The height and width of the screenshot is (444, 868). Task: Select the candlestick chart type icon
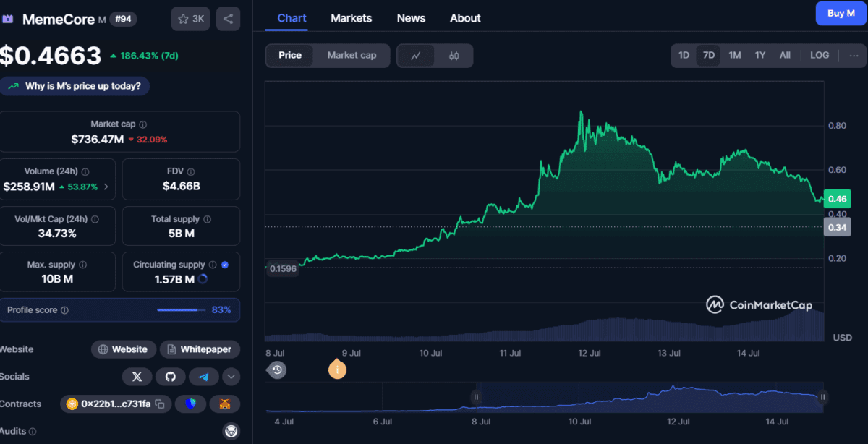[x=454, y=56]
